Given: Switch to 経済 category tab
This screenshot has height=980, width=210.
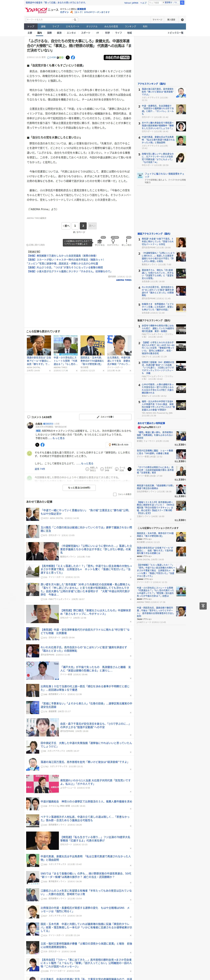Looking at the screenshot, I should coord(59,33).
